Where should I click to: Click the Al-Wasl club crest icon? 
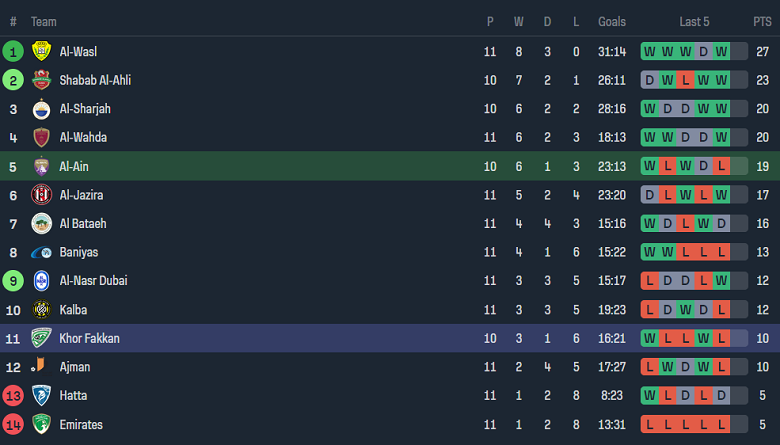click(41, 52)
